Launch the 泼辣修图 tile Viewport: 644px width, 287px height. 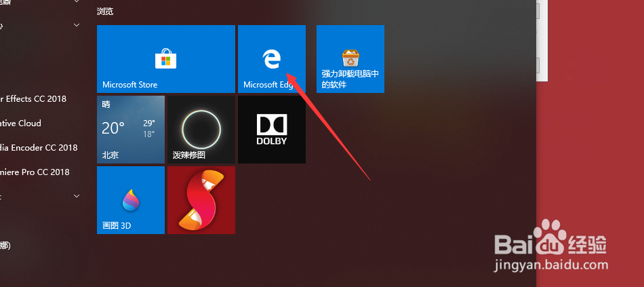tap(201, 130)
